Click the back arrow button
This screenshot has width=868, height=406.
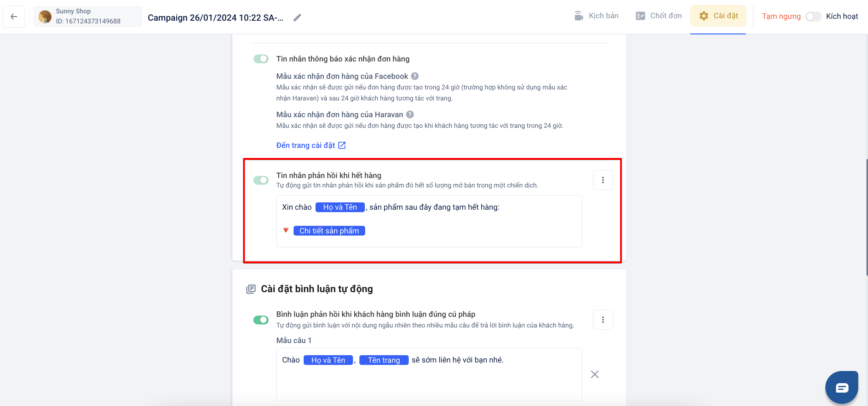[x=14, y=16]
